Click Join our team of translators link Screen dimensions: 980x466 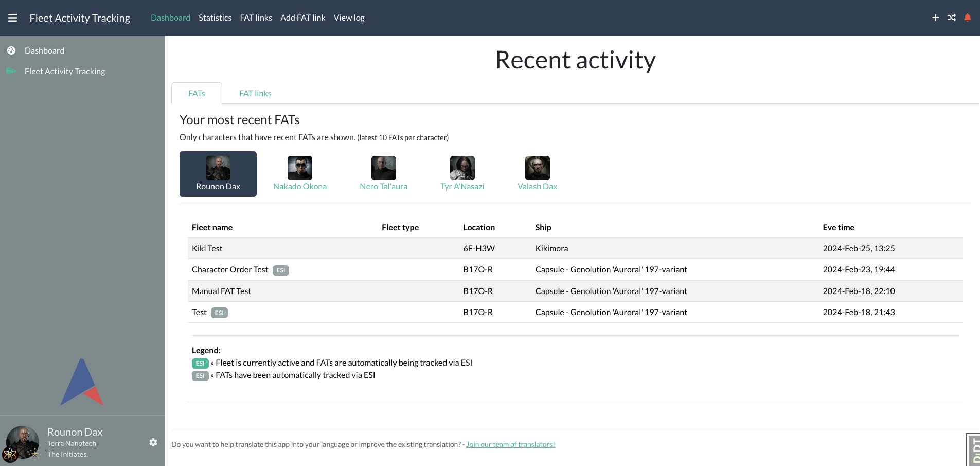510,444
